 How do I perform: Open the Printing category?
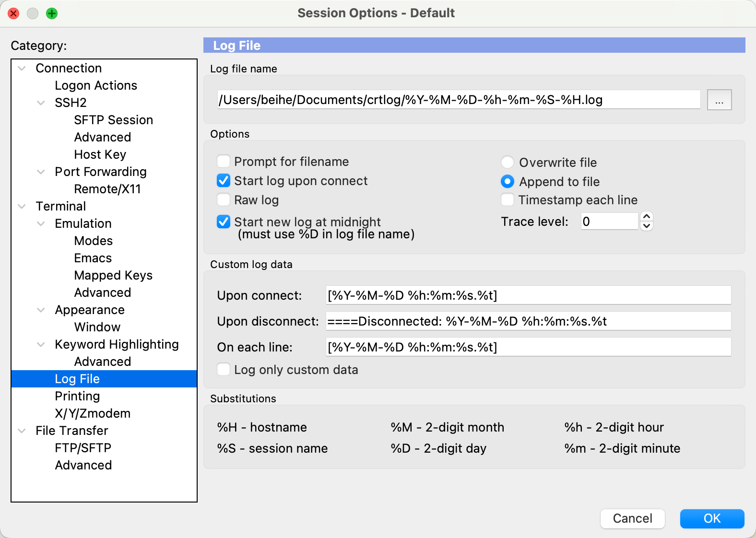pyautogui.click(x=77, y=396)
